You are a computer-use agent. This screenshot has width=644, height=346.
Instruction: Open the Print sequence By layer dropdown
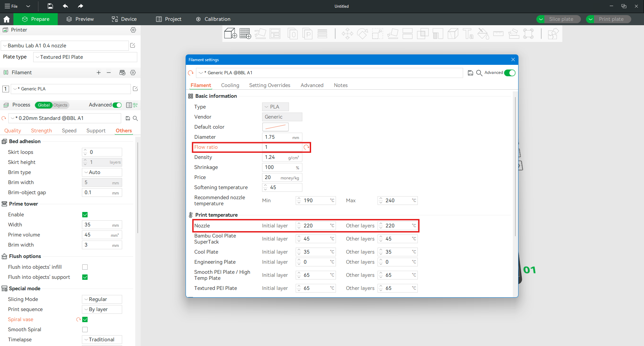pyautogui.click(x=102, y=309)
